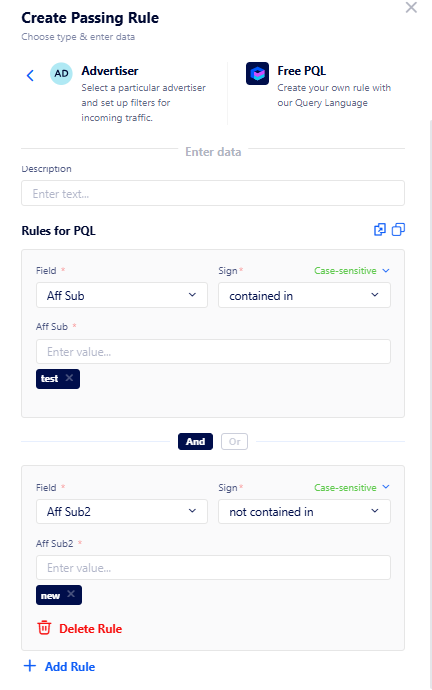432x690 pixels.
Task: Expand the 'contained in' sign dropdown
Action: click(x=304, y=295)
